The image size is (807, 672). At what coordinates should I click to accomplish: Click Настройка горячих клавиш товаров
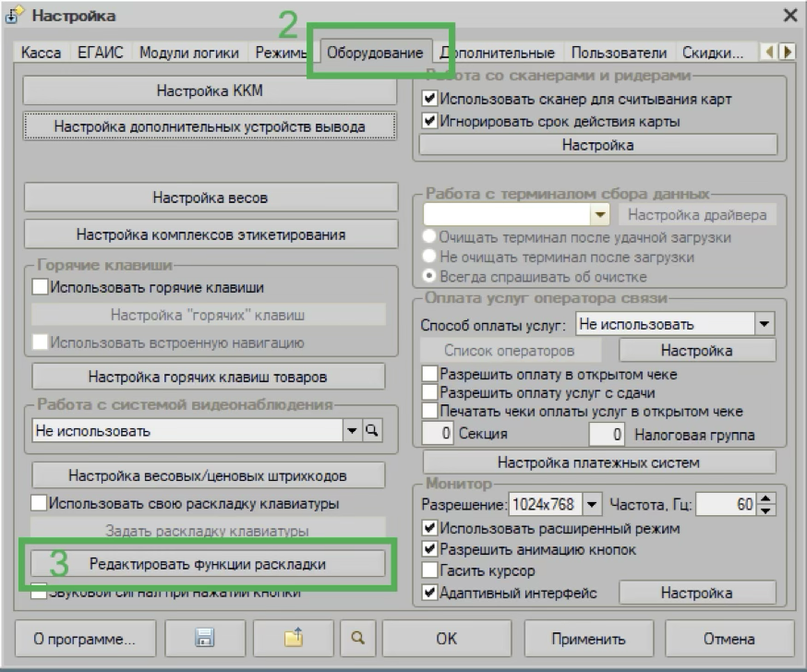[208, 377]
